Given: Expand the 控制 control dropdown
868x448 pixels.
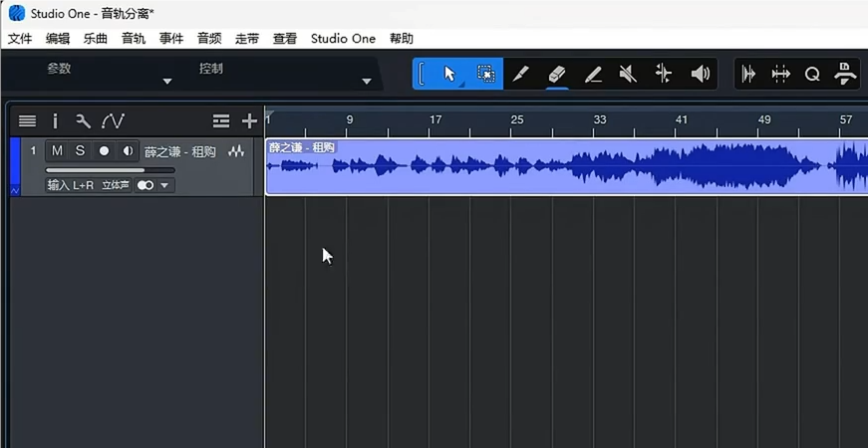Looking at the screenshot, I should point(366,82).
